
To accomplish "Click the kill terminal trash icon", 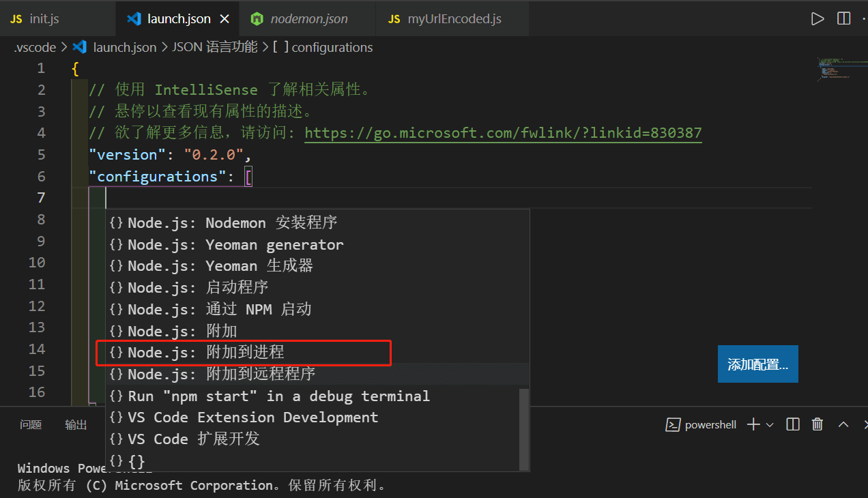I will [x=818, y=425].
